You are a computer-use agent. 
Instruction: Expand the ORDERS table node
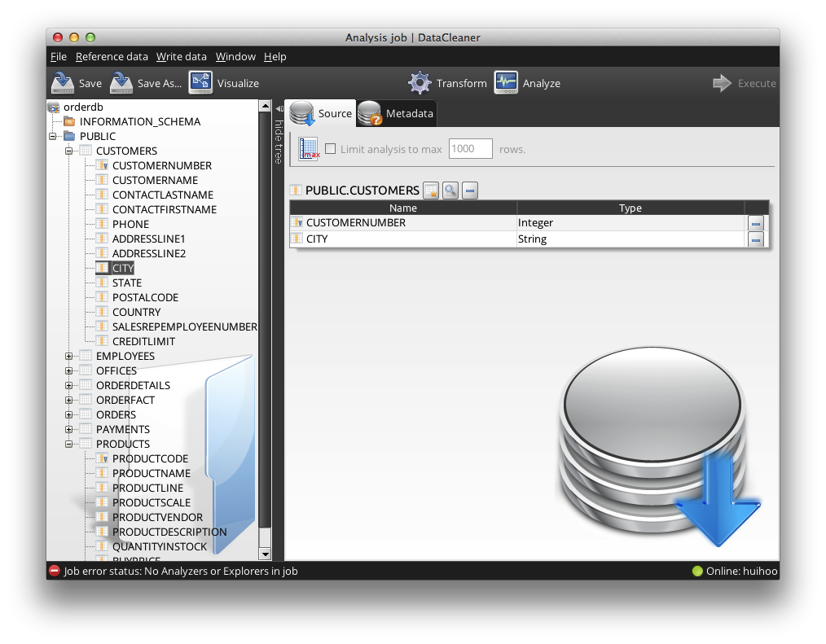69,414
